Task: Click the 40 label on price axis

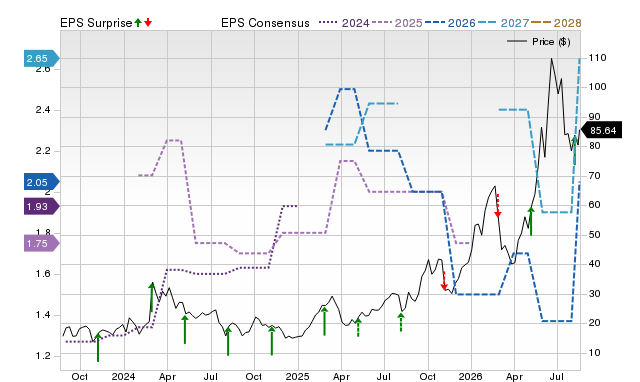Action: (594, 264)
